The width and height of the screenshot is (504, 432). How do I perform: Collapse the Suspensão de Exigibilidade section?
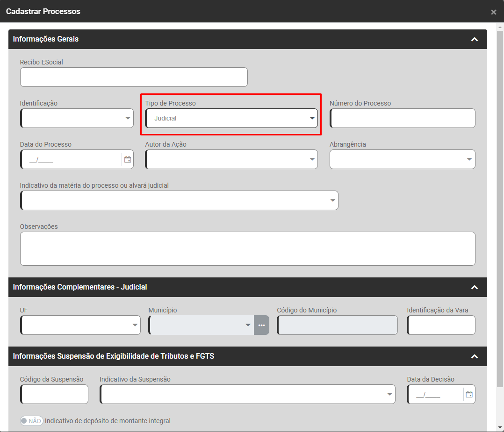(x=474, y=356)
